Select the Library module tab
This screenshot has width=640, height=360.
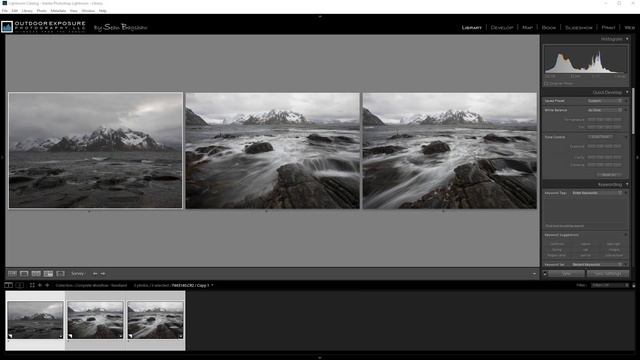tap(472, 28)
